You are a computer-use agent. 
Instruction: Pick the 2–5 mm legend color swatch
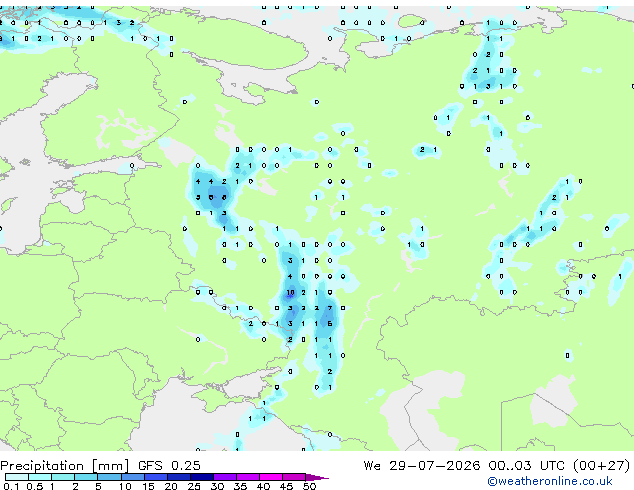[86, 477]
